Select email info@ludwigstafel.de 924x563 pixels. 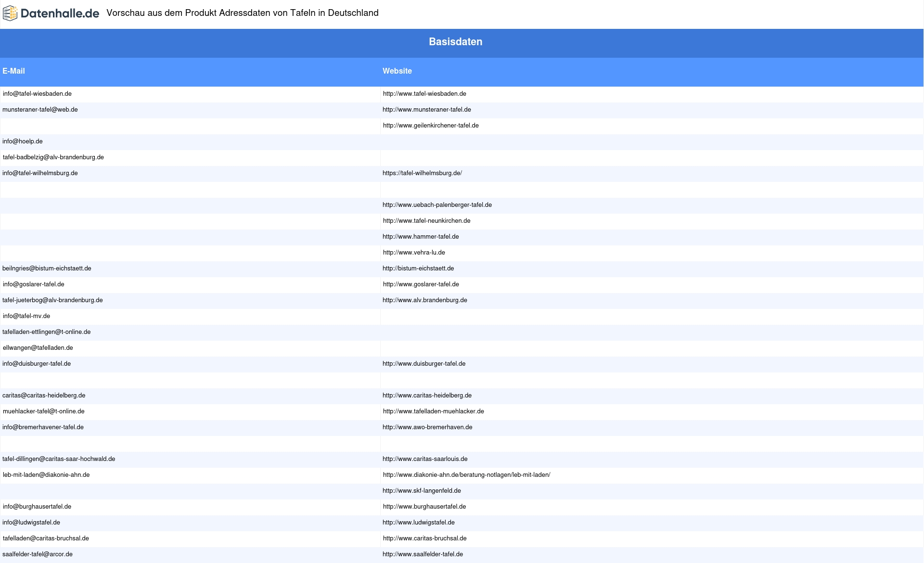click(x=31, y=523)
